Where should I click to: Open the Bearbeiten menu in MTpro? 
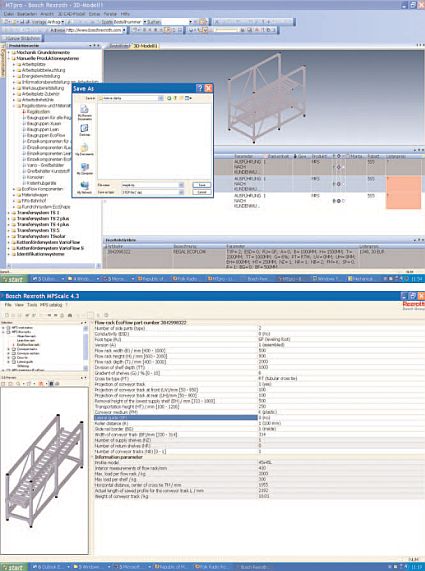click(27, 14)
